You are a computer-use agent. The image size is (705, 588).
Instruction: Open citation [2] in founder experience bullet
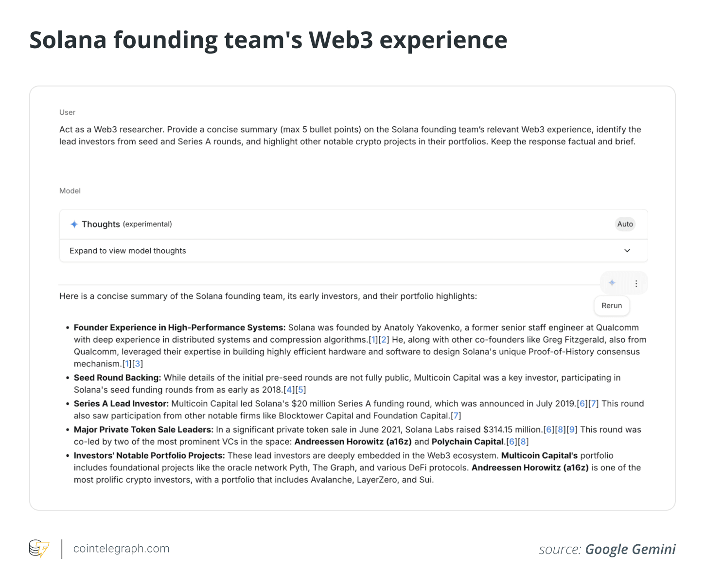coord(384,340)
